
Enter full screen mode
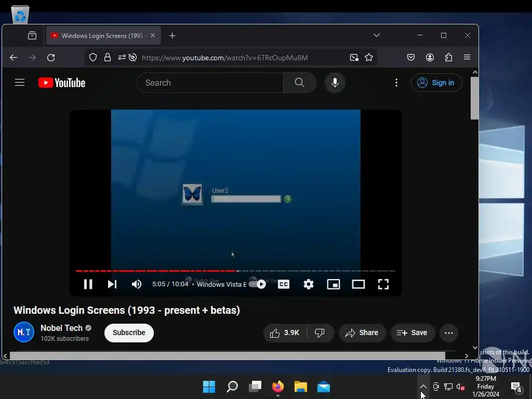pos(383,284)
